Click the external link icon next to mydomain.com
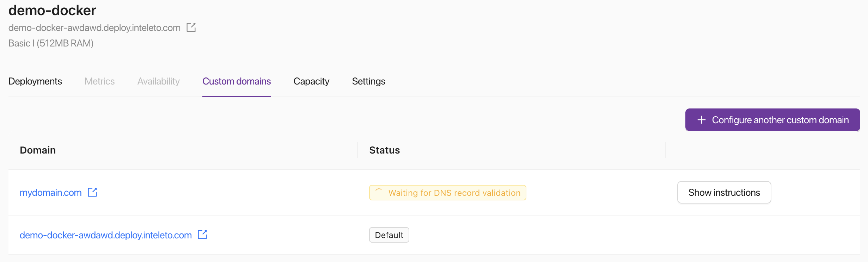868x262 pixels. point(92,192)
